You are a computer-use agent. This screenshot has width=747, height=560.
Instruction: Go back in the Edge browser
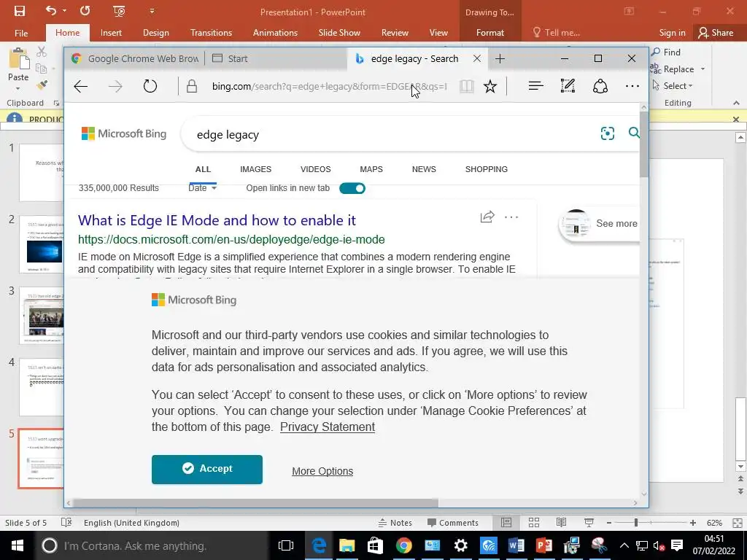point(81,86)
